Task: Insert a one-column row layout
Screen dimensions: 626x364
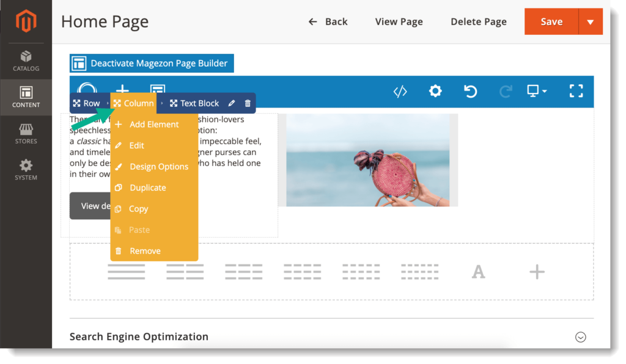Action: tap(126, 272)
